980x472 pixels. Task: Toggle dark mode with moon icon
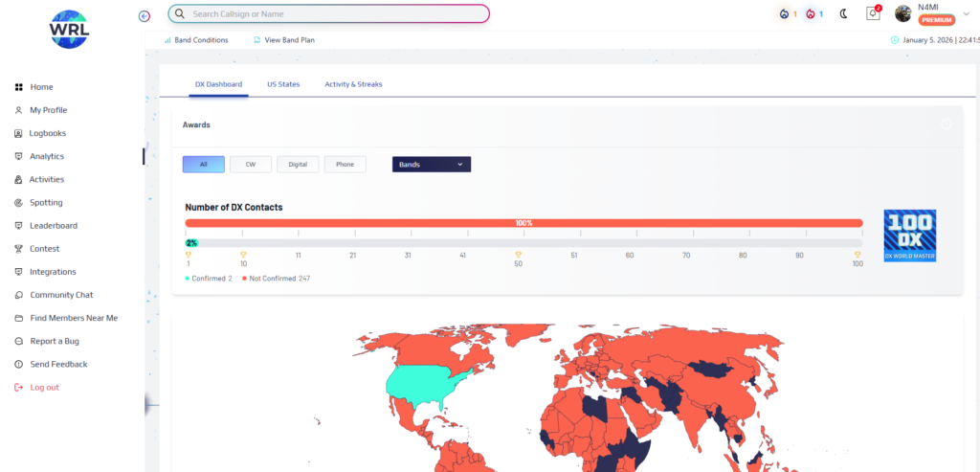click(843, 14)
